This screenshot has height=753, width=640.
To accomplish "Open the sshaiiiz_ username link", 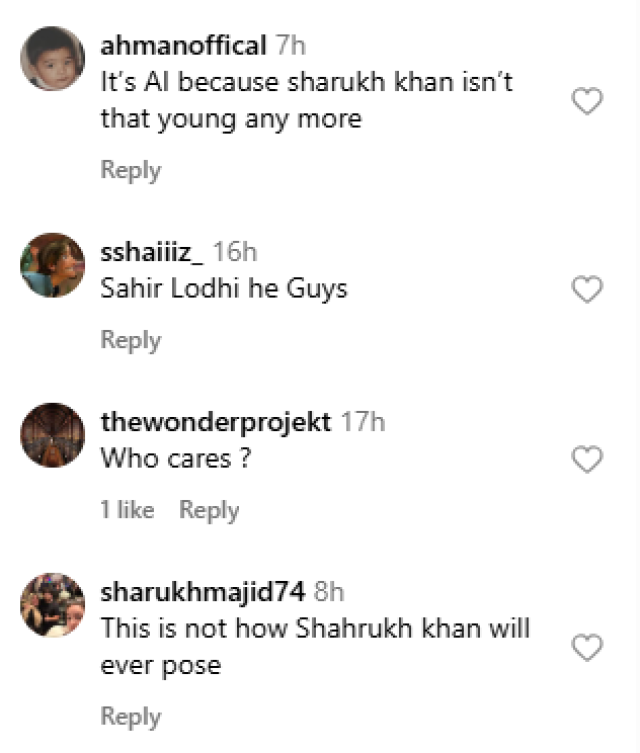I will pyautogui.click(x=152, y=252).
